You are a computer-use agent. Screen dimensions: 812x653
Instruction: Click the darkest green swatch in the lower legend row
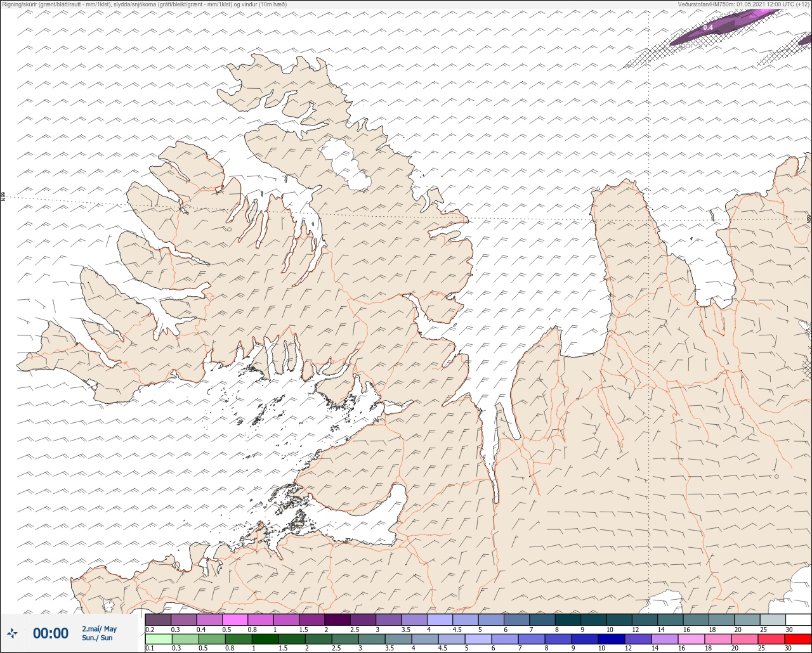click(x=265, y=638)
